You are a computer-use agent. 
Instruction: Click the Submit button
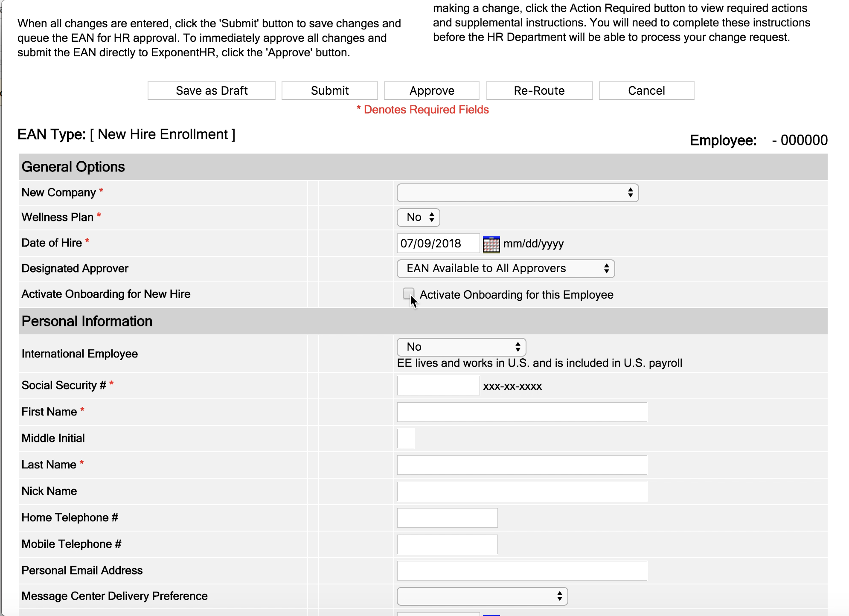329,90
